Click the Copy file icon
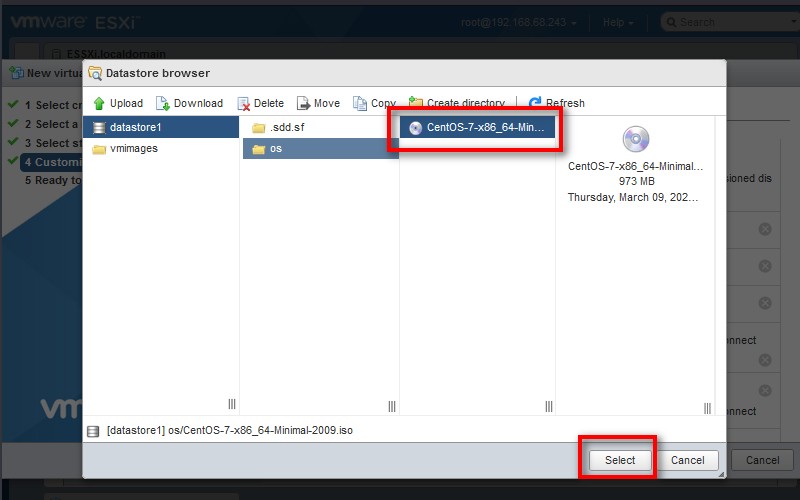Screen dimensions: 800x500 click(x=360, y=103)
